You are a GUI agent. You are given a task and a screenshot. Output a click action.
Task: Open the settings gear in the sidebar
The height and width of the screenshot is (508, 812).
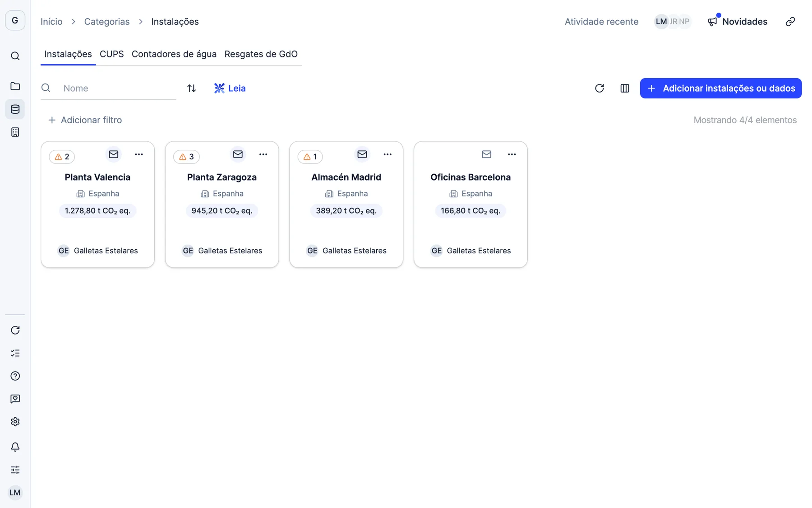click(x=15, y=422)
